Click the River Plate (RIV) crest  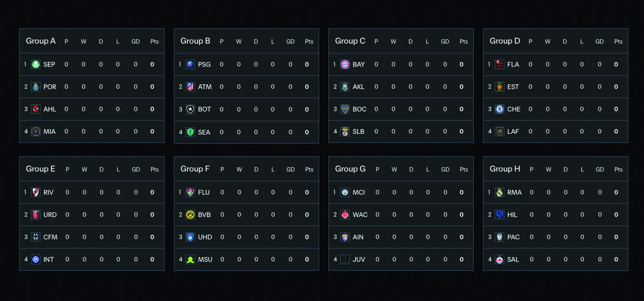(36, 192)
